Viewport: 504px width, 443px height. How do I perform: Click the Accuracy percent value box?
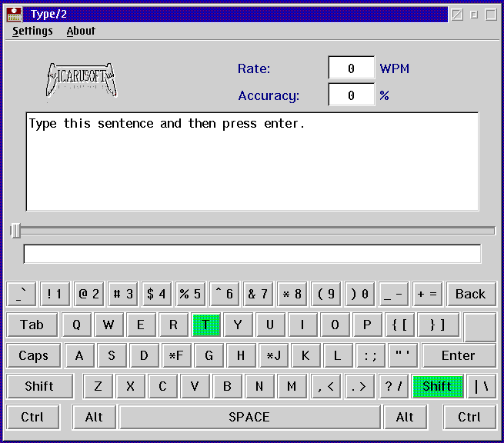click(x=351, y=95)
